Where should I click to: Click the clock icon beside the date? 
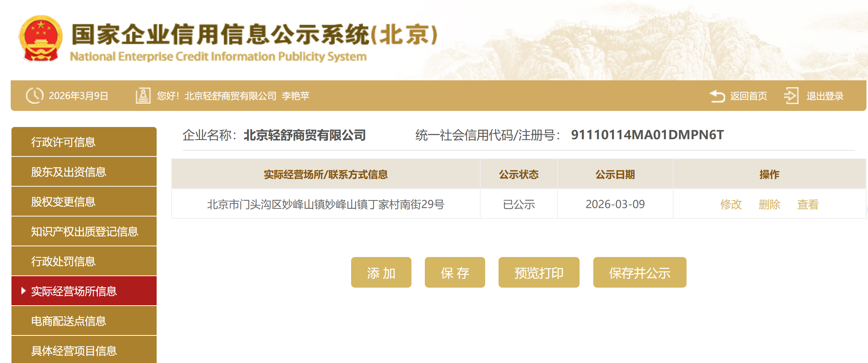(34, 96)
